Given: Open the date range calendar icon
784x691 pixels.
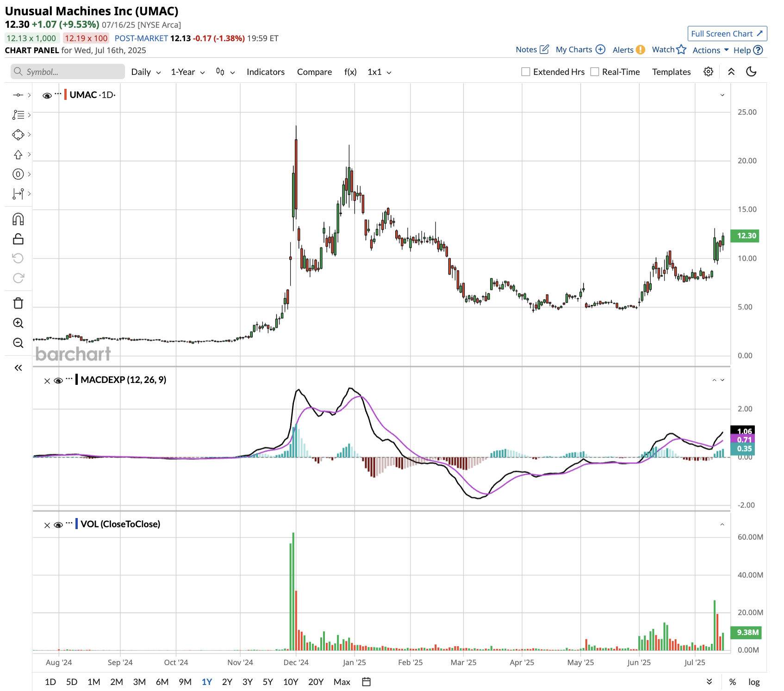Looking at the screenshot, I should 367,682.
